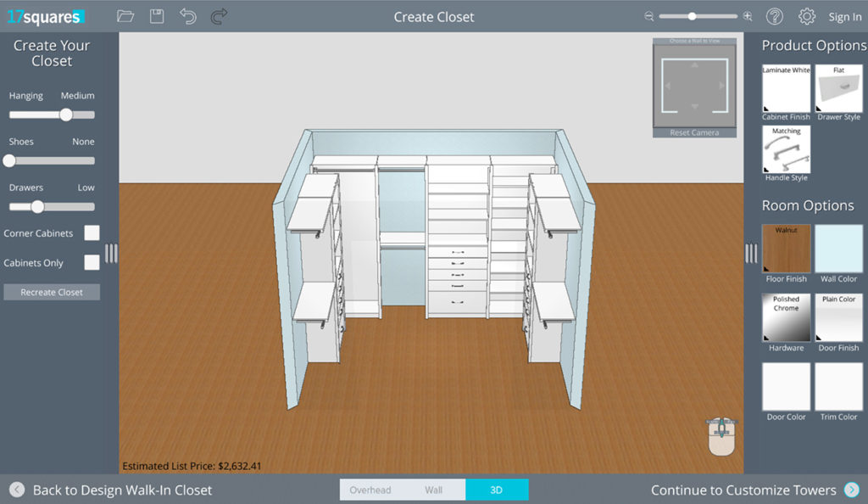This screenshot has height=504, width=868.
Task: Switch to the Overhead view tab
Action: pyautogui.click(x=371, y=490)
